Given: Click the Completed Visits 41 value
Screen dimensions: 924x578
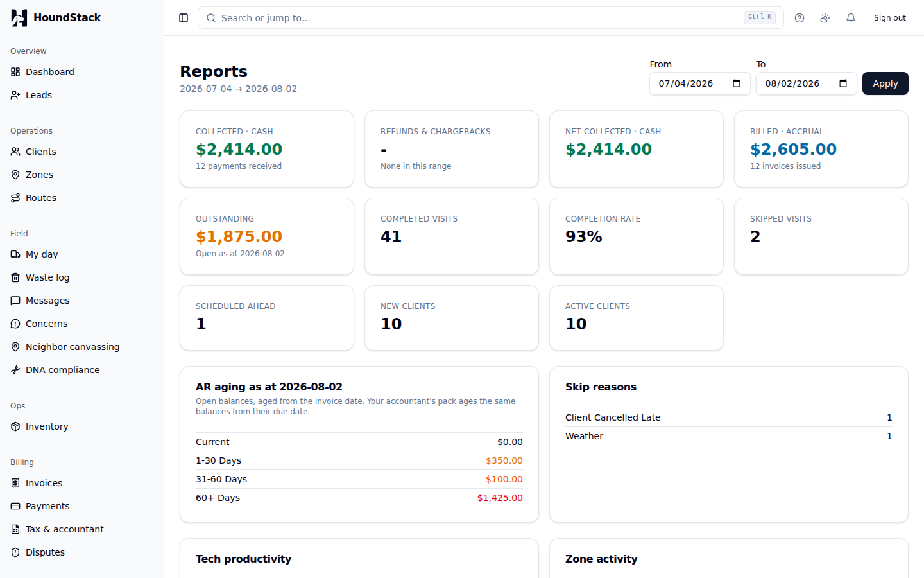Looking at the screenshot, I should click(x=391, y=236).
